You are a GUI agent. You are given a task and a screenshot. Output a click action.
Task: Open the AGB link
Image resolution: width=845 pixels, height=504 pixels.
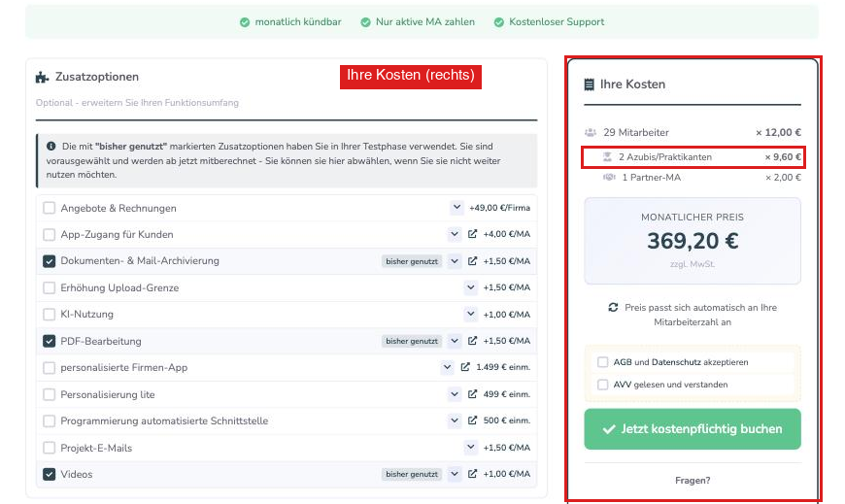click(623, 362)
